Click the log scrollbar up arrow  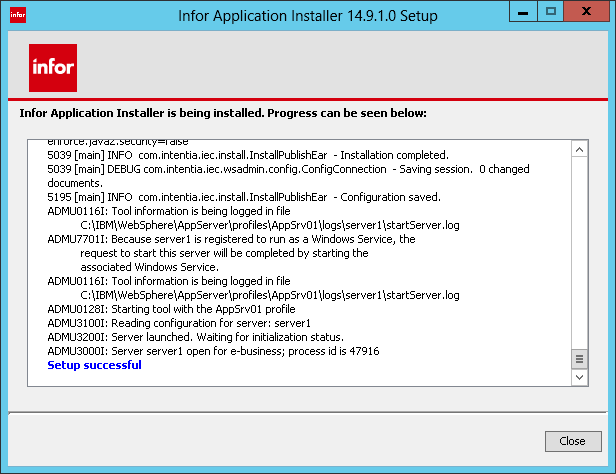[x=579, y=148]
